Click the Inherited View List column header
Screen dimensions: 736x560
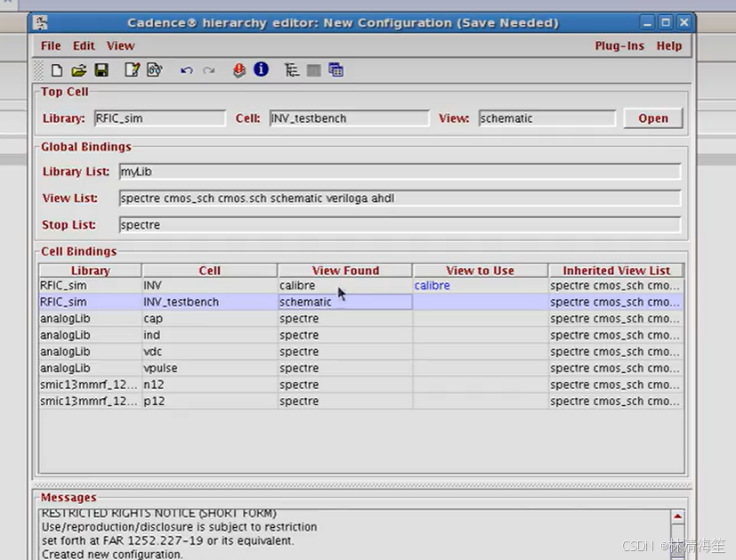[617, 271]
